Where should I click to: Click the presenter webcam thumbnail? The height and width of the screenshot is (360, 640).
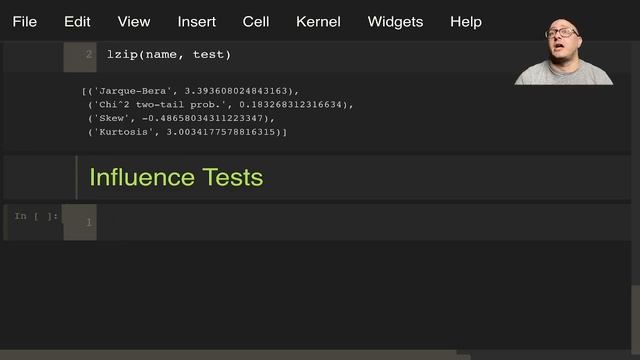564,51
